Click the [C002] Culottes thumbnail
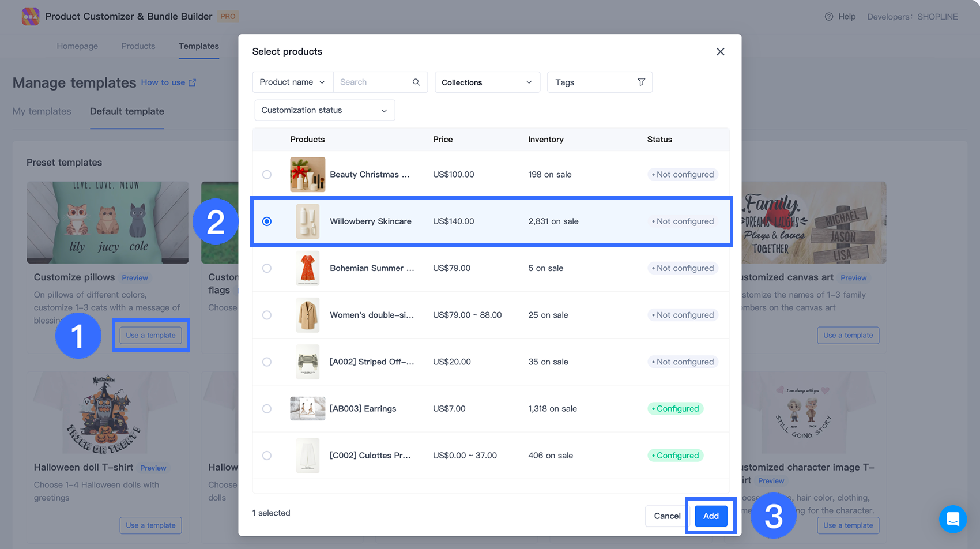Screen dimensions: 980x549 (307, 455)
